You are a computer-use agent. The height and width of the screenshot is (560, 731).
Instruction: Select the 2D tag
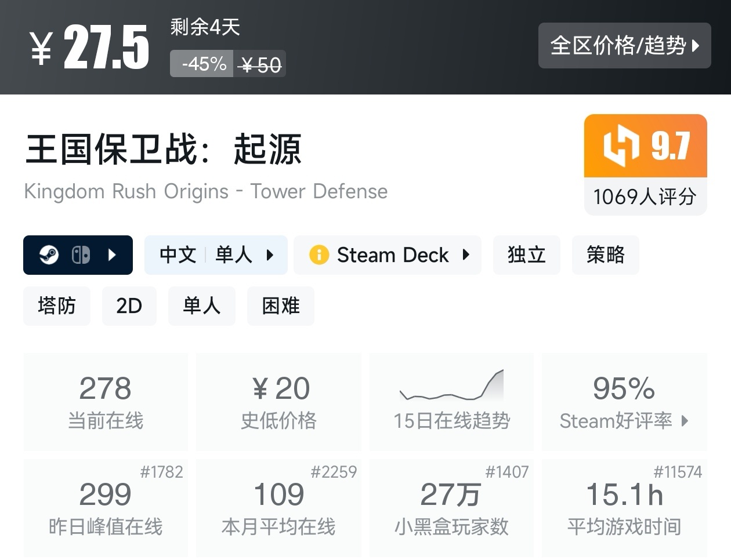tap(129, 306)
